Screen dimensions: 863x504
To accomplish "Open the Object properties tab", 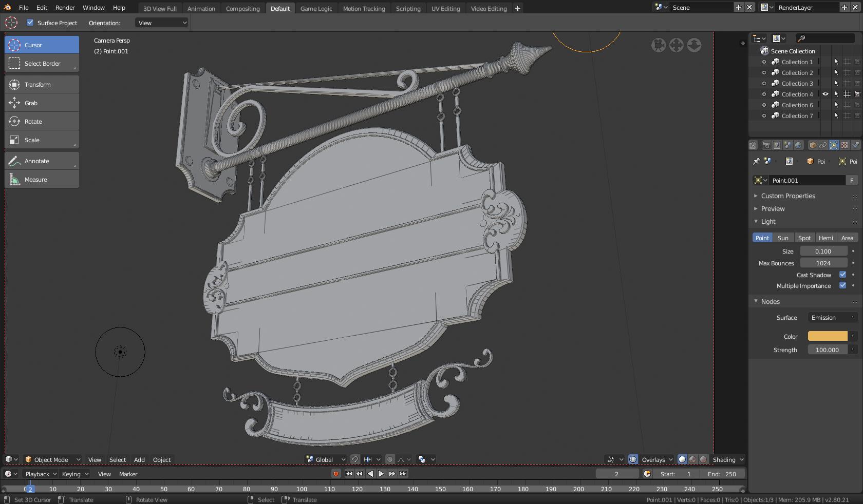I will (813, 145).
